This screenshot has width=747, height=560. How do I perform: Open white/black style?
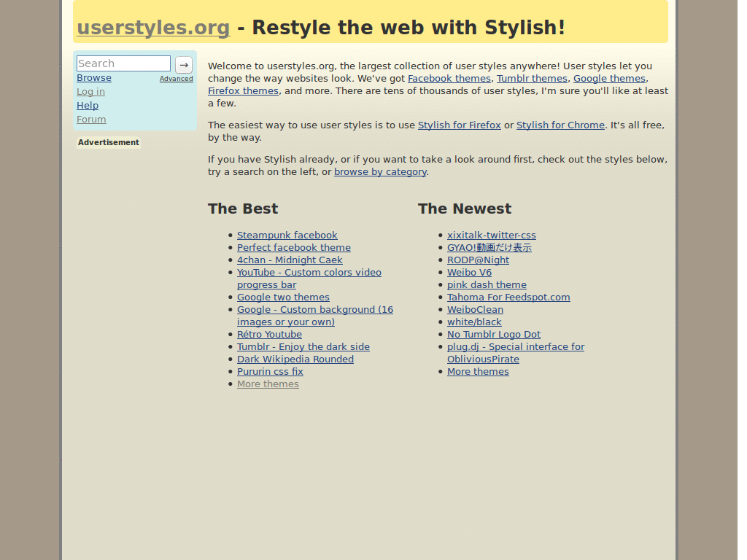coord(474,322)
